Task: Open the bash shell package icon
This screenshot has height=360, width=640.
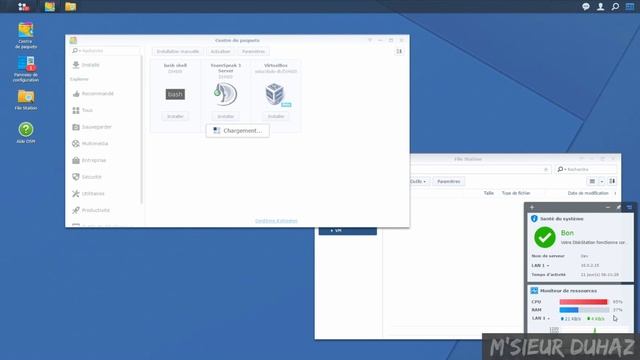Action: point(175,94)
